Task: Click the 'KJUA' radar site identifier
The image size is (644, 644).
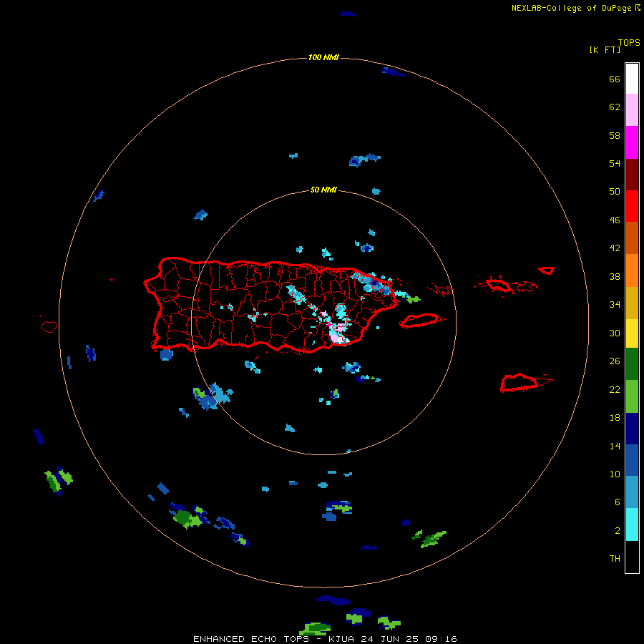Action: tap(343, 639)
